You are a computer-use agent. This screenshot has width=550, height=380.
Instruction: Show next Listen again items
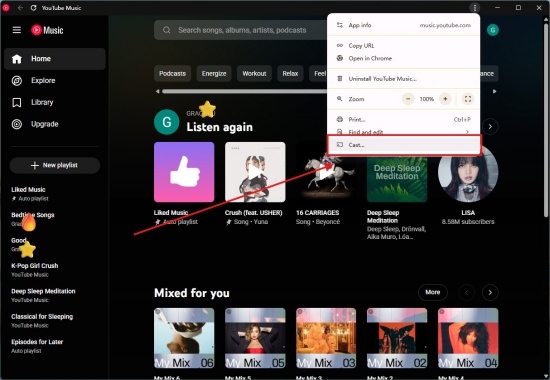[490, 126]
